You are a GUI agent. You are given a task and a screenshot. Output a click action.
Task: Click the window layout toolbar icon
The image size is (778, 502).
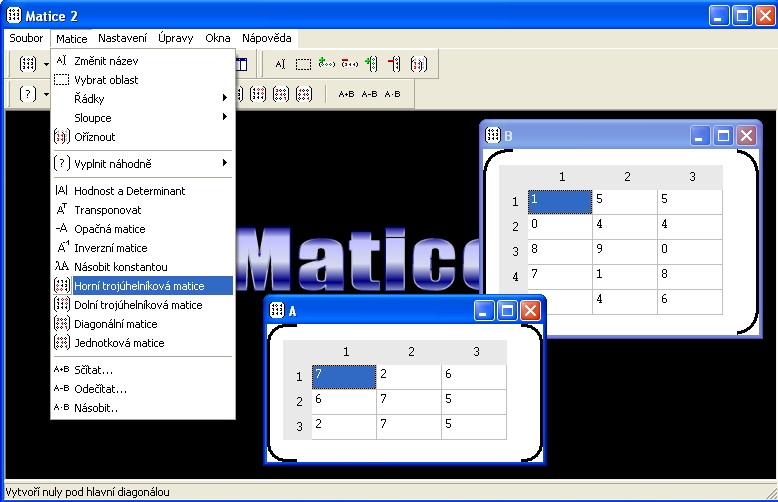(x=242, y=64)
